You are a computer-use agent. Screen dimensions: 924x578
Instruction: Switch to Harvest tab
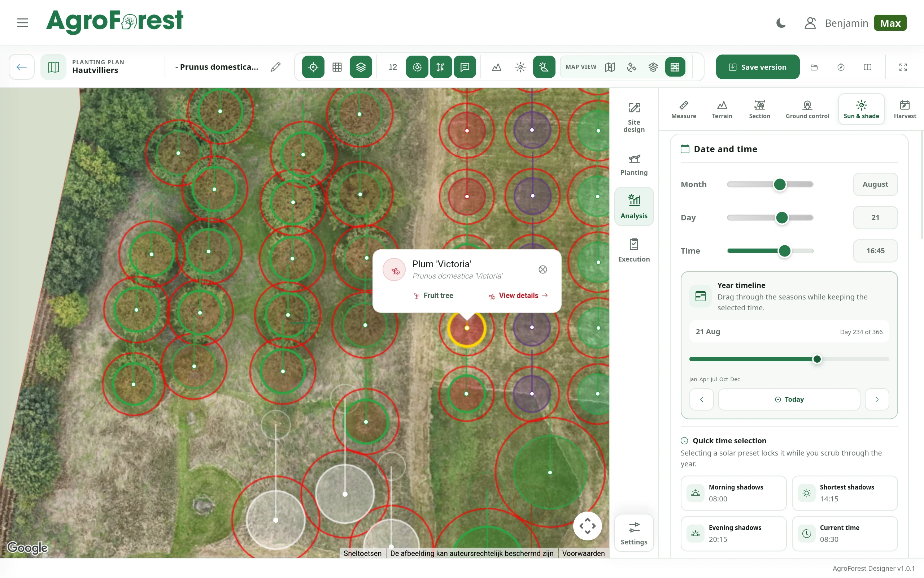point(905,109)
